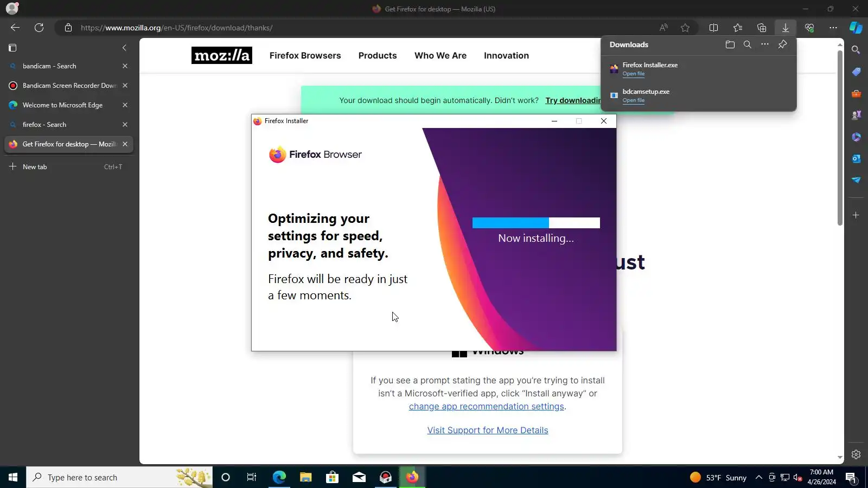This screenshot has height=488, width=868.
Task: Open more options in Downloads panel
Action: tap(765, 44)
